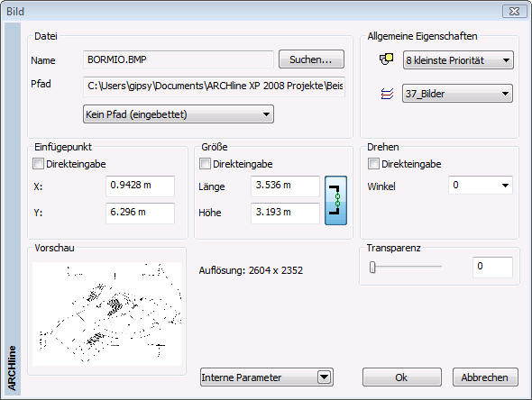The height and width of the screenshot is (400, 532).
Task: Open the 37_Bilder layer dropdown
Action: pyautogui.click(x=457, y=94)
